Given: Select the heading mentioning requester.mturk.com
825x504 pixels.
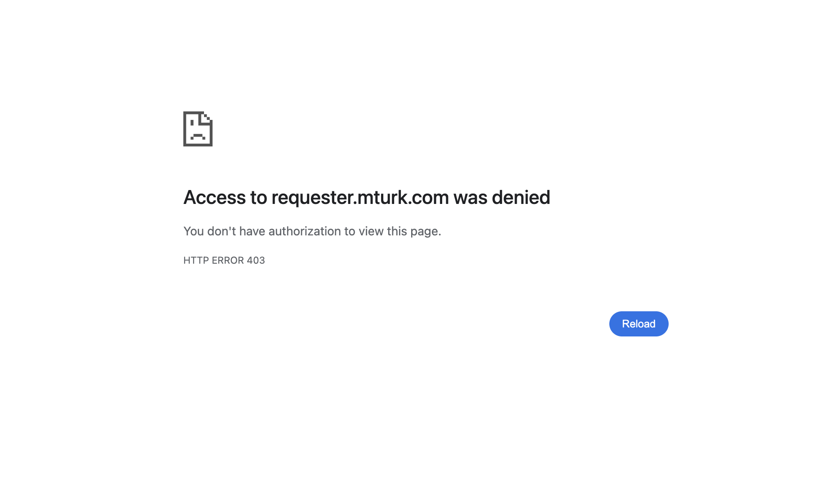Looking at the screenshot, I should (x=366, y=197).
